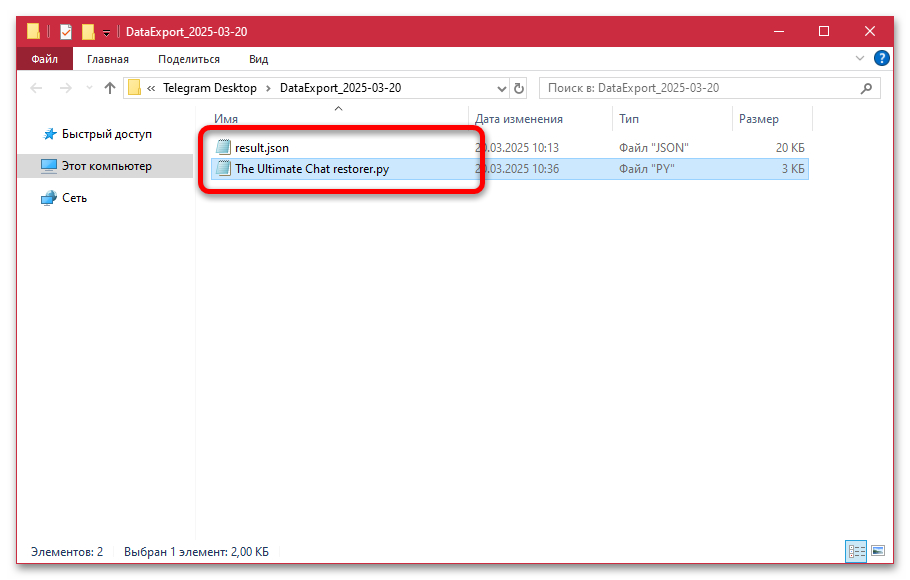Click the search field for DataExport_2025-03-20
This screenshot has width=910, height=580.
click(x=700, y=88)
